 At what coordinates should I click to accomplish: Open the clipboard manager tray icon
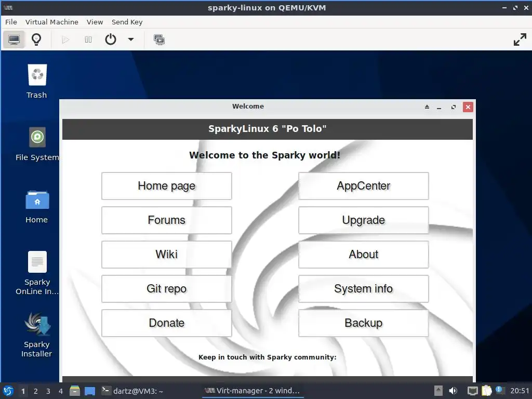486,391
